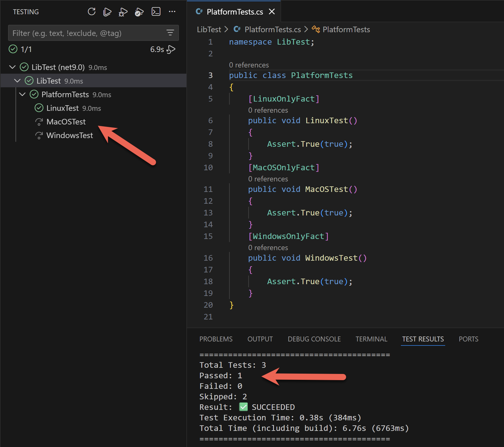Screen dimensions: 504x447
Task: Collapse the LibTest (net9.0) tree node
Action: pyautogui.click(x=12, y=67)
